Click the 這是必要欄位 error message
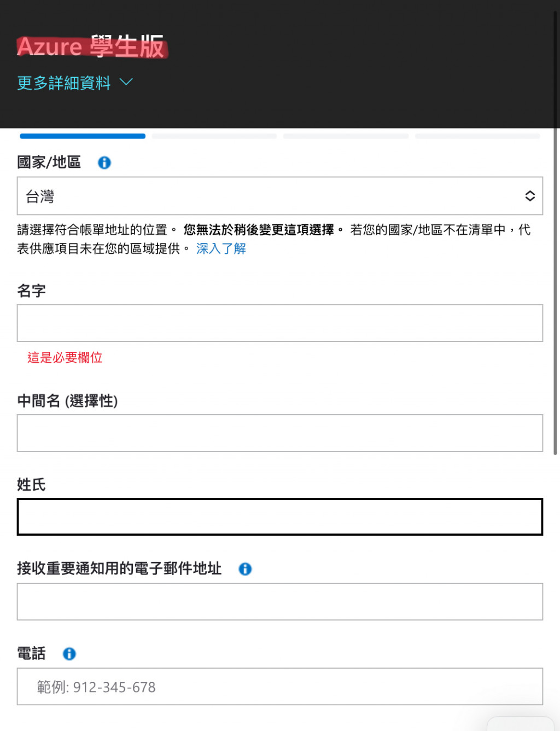Screen dimensions: 560x731 65,358
